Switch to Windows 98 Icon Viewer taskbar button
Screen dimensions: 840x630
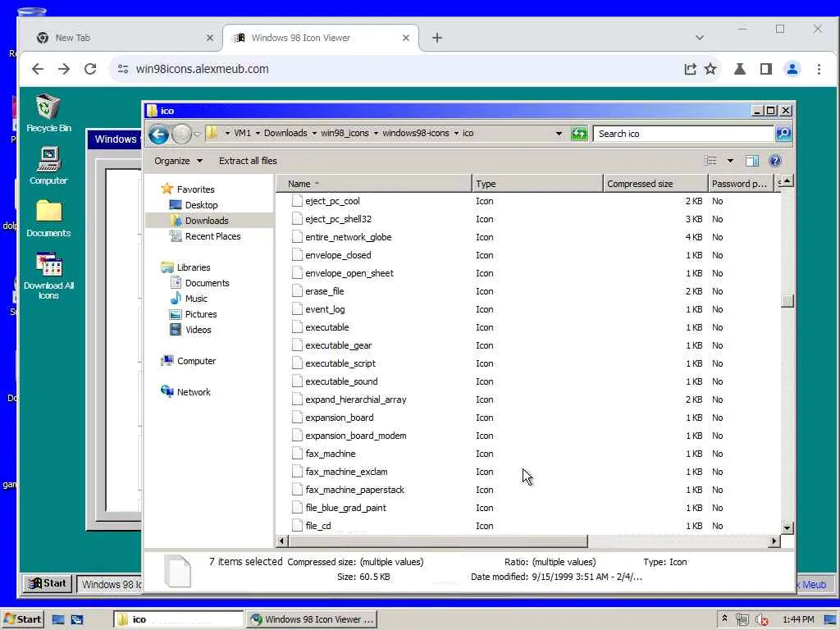[x=312, y=620]
